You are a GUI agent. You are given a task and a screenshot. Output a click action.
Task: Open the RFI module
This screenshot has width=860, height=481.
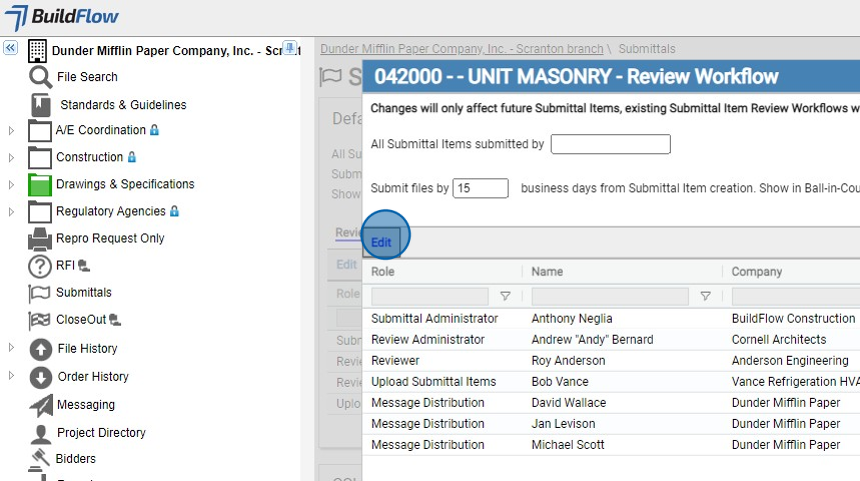click(x=65, y=265)
